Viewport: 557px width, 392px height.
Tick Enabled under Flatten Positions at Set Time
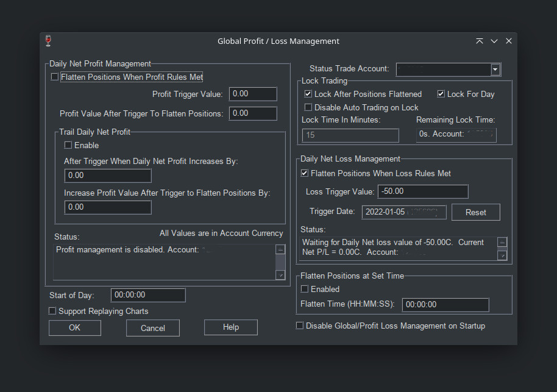305,289
